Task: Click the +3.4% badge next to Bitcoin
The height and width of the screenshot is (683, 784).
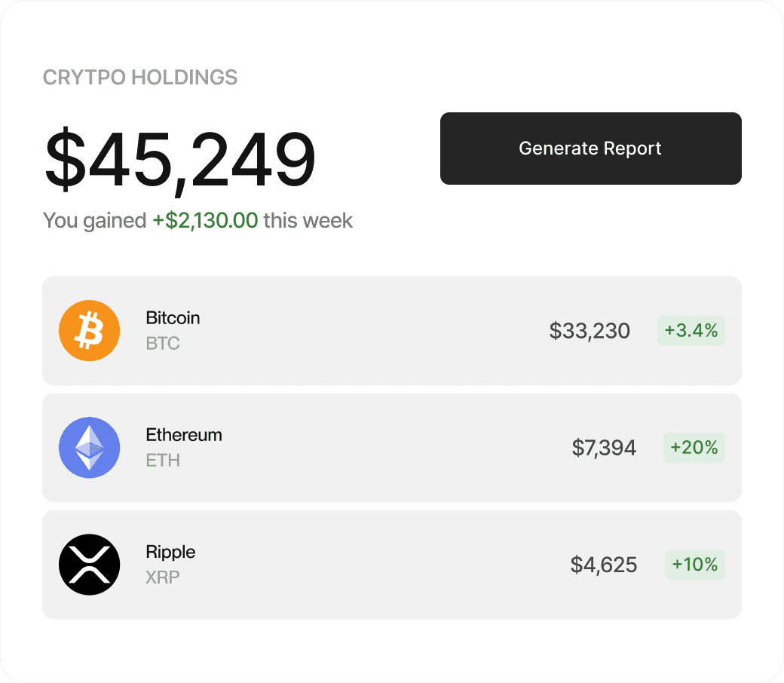Action: tap(691, 330)
